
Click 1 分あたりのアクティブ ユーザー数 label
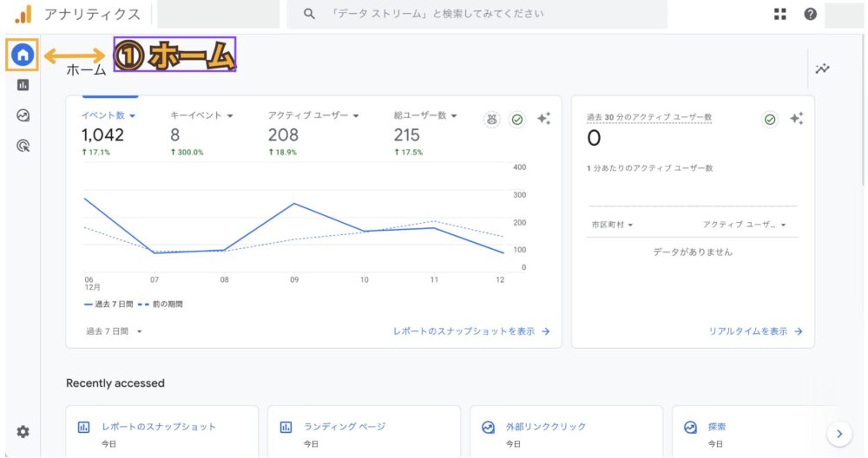coord(650,168)
